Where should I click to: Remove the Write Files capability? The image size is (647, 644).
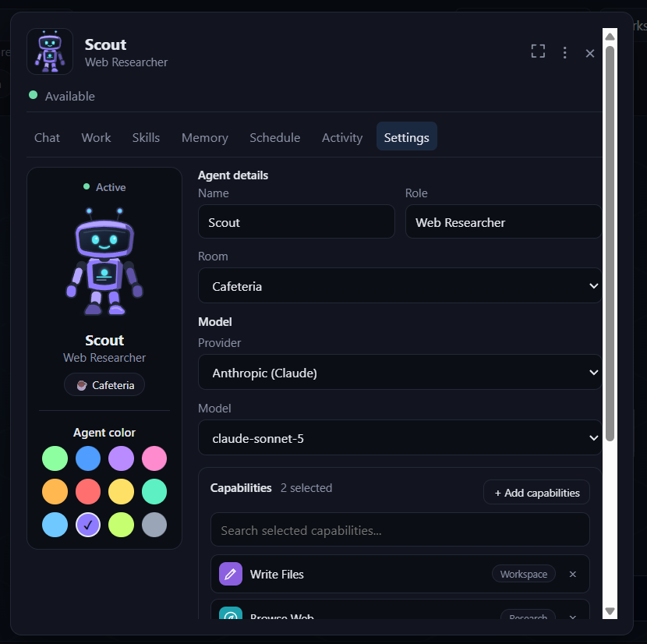[572, 574]
